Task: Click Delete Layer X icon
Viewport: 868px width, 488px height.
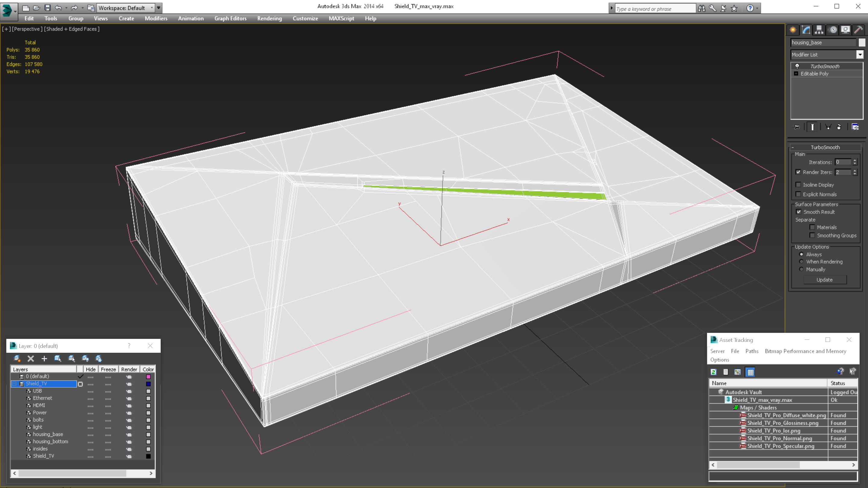Action: [x=31, y=358]
